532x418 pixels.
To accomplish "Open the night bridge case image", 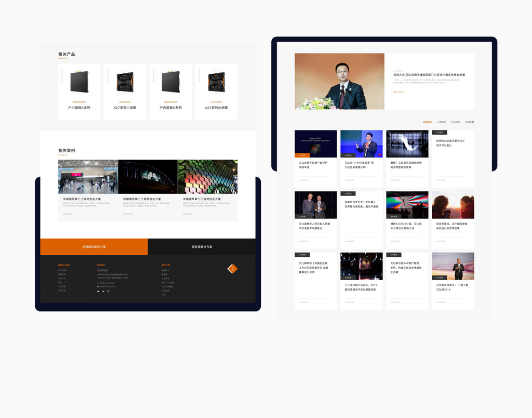I will pyautogui.click(x=148, y=177).
